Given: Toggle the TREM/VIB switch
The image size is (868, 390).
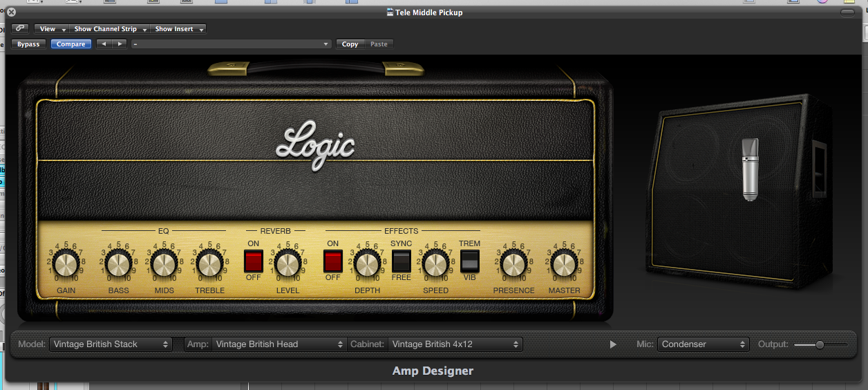Looking at the screenshot, I should point(470,261).
